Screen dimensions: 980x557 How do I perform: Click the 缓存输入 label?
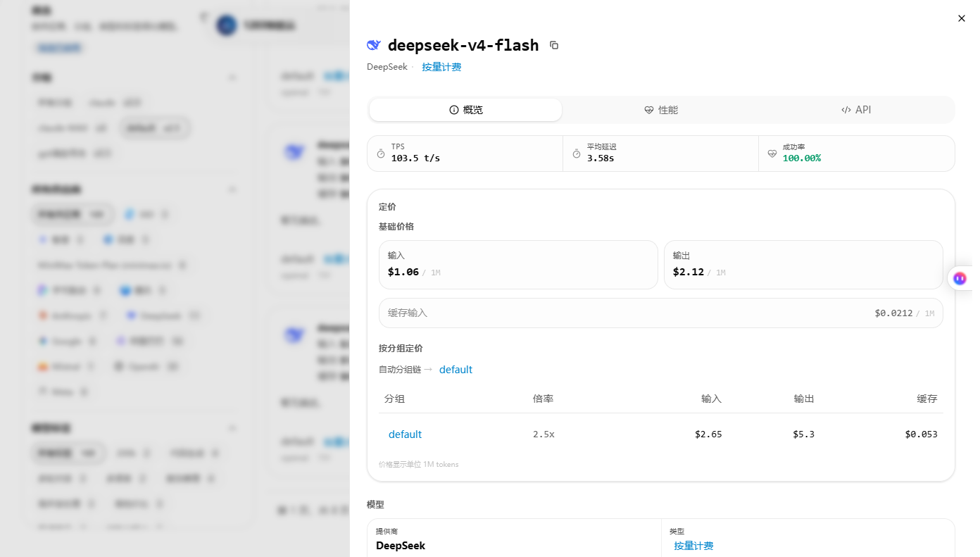pyautogui.click(x=408, y=313)
